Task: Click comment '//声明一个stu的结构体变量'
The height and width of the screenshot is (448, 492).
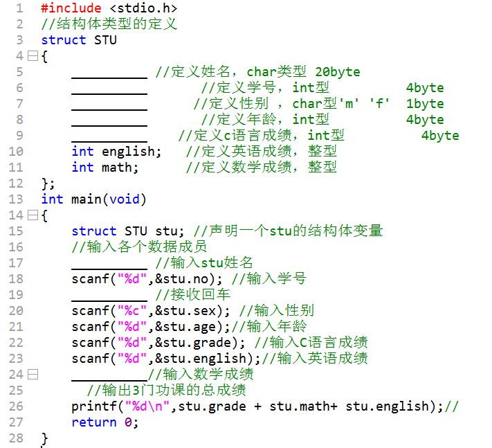Action: click(289, 231)
